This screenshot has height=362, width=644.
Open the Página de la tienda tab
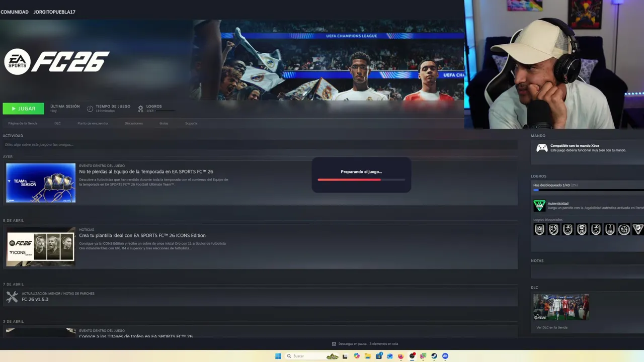pos(23,123)
